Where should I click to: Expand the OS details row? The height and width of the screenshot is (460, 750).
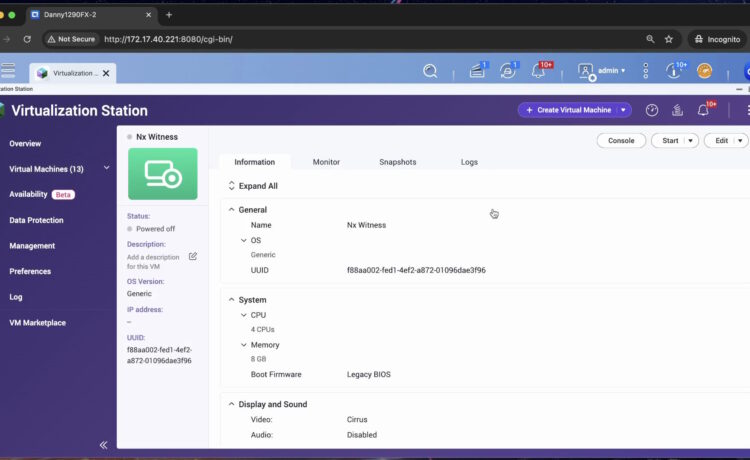[x=243, y=240]
